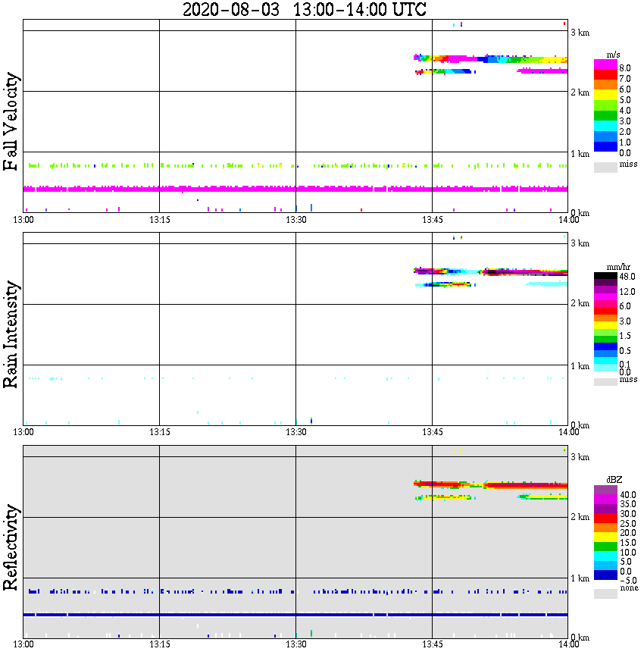Click the continuous dark blue band in Reflectivity plot
The width and height of the screenshot is (644, 658).
click(295, 615)
